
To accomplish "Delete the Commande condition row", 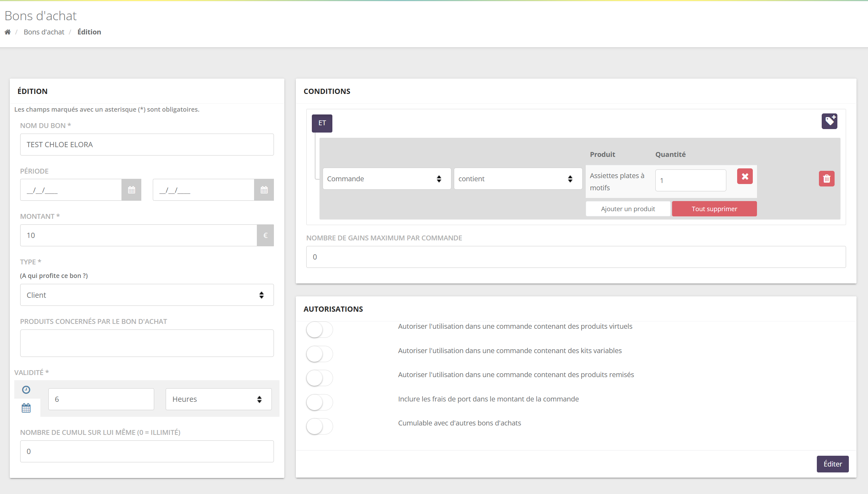I will (x=827, y=179).
